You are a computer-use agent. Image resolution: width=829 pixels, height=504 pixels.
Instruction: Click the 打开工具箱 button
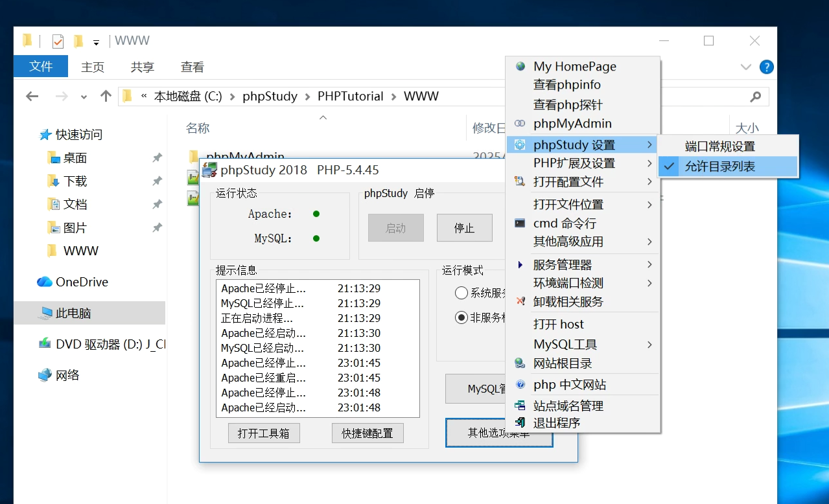[264, 433]
